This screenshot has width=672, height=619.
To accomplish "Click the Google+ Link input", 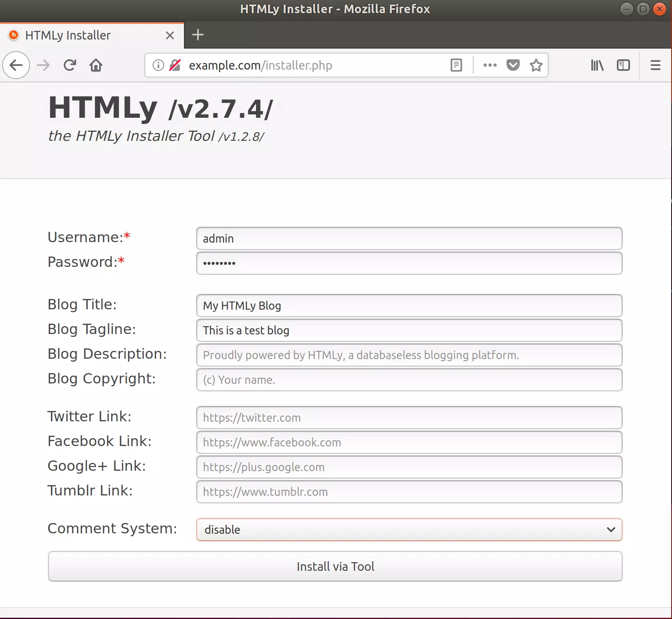I will coord(409,467).
